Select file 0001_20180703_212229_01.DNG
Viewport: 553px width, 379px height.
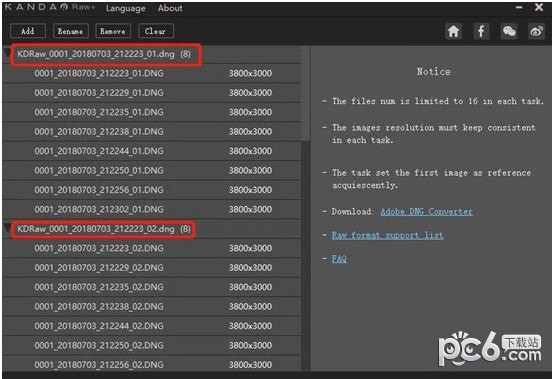point(152,93)
